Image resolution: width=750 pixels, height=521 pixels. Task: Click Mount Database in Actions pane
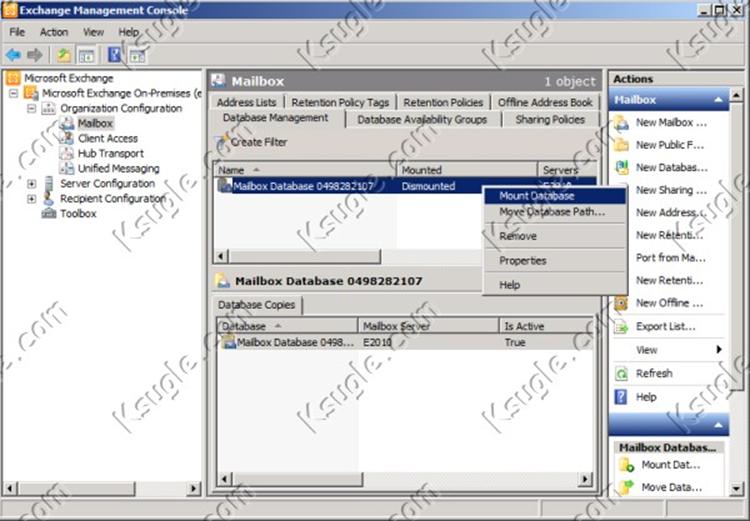tap(670, 465)
